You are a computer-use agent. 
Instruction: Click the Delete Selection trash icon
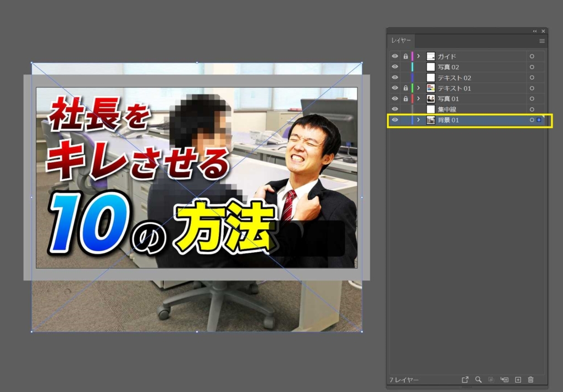click(x=531, y=379)
